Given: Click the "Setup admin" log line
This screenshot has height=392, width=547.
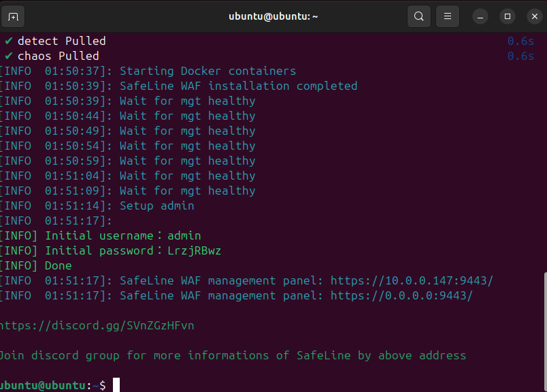Looking at the screenshot, I should click(x=97, y=206).
